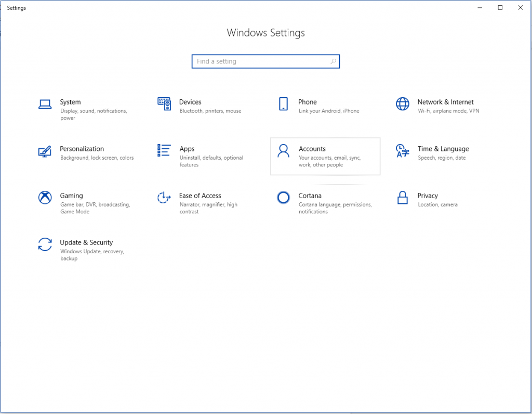Click "Narrator, magnifier, high contrast" text
This screenshot has height=414, width=532.
pyautogui.click(x=208, y=208)
